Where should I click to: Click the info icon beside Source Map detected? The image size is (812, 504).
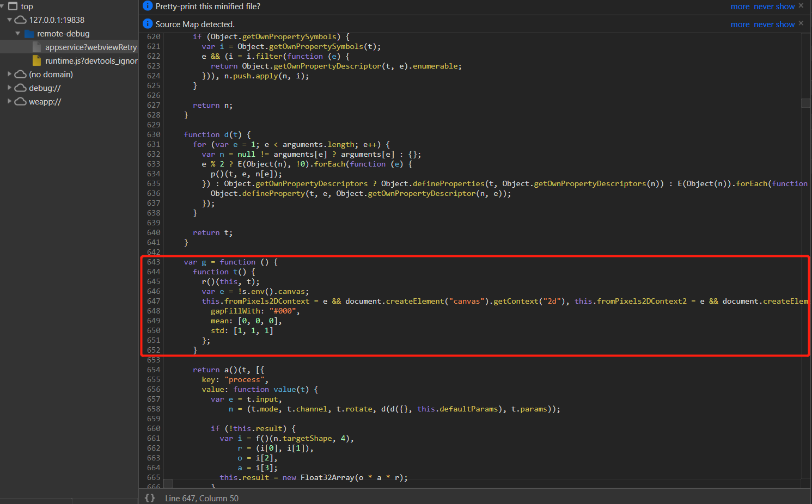[x=147, y=24]
